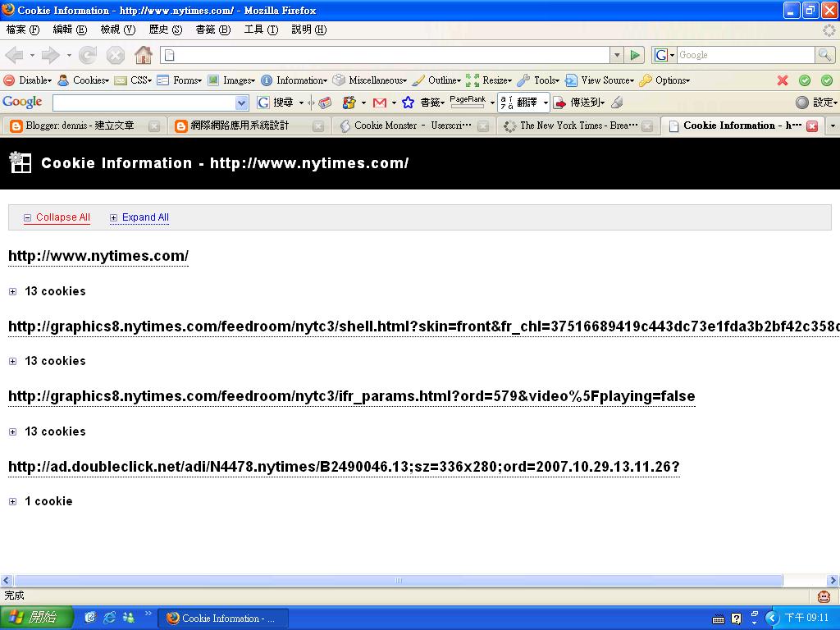840x630 pixels.
Task: Click the highlighter icon on Google toolbar
Action: [x=617, y=103]
